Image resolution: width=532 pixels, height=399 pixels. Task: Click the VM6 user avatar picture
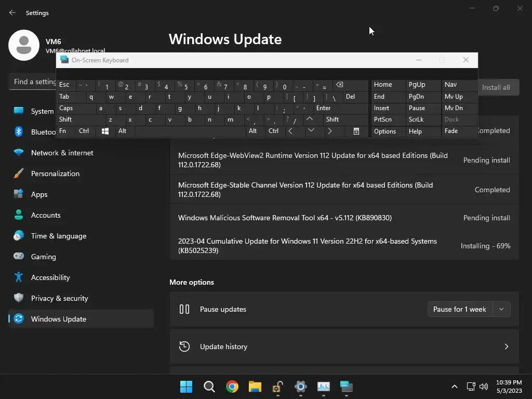click(x=24, y=45)
